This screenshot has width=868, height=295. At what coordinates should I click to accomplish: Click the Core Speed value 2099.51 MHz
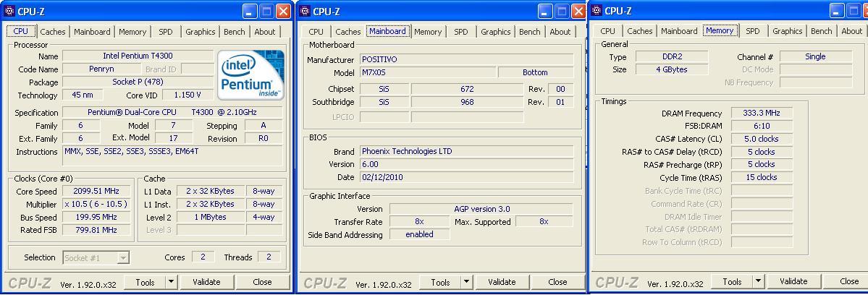pyautogui.click(x=96, y=191)
